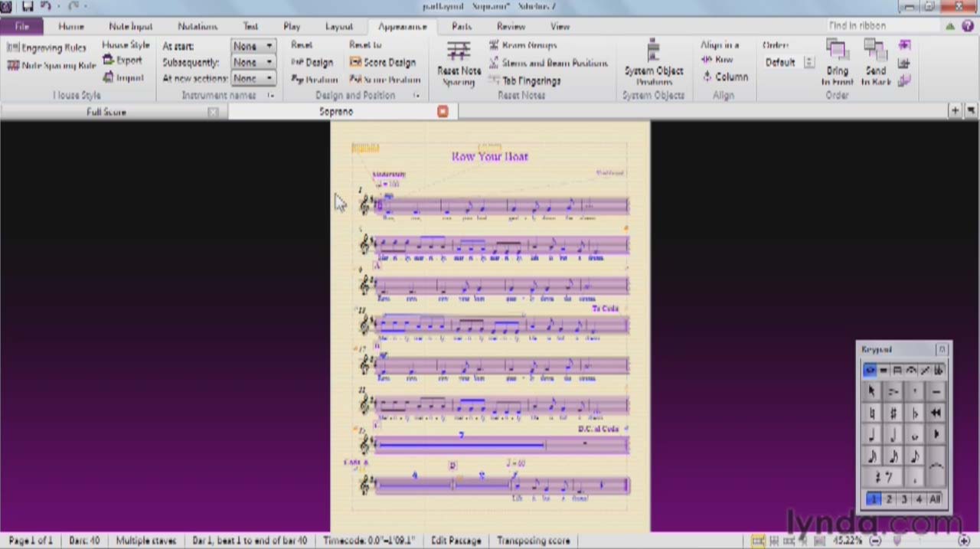Viewport: 980px width, 549px height.
Task: Select voice 2 on the Keypad
Action: [x=889, y=499]
